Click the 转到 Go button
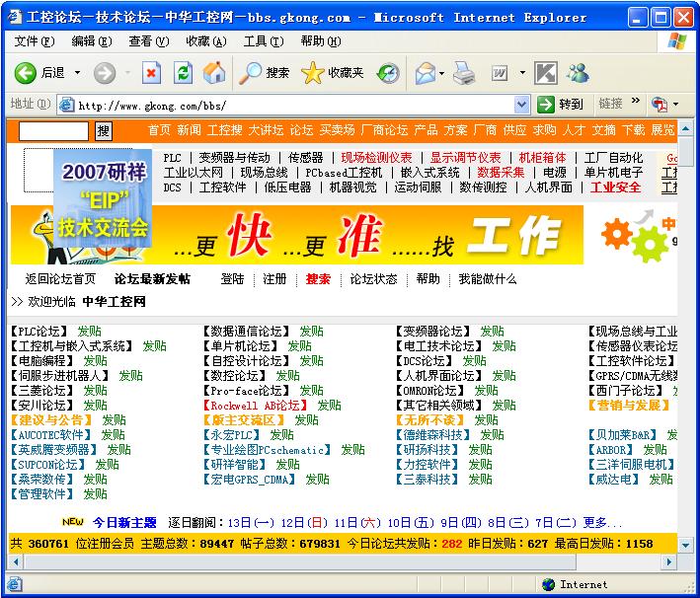The width and height of the screenshot is (700, 598). coord(561,105)
